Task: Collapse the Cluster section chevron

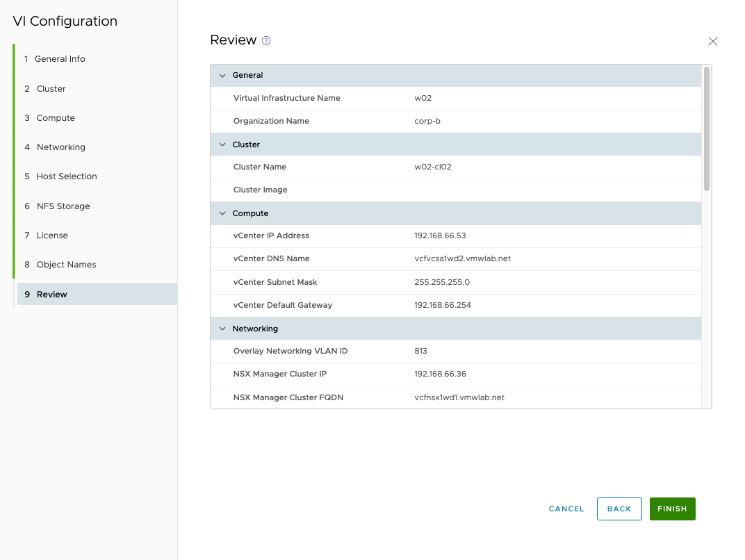Action: click(x=222, y=145)
